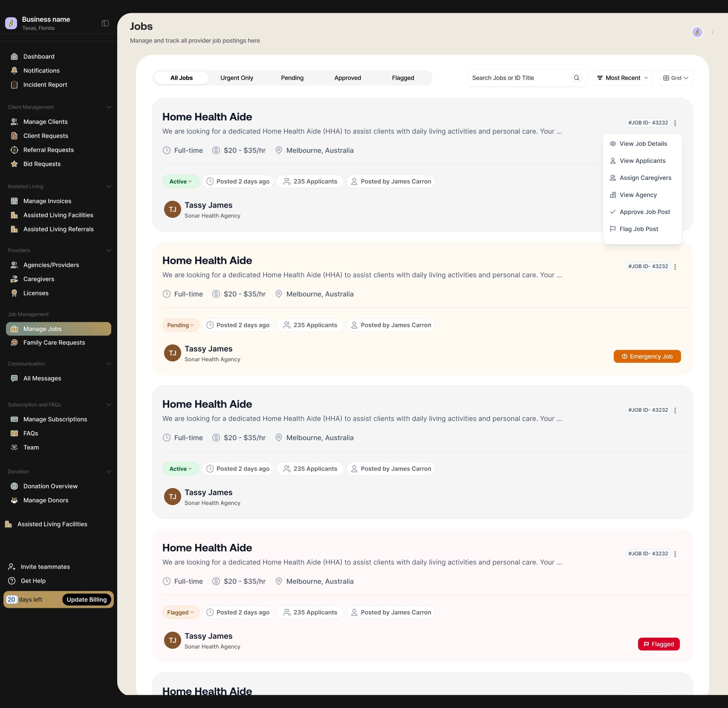The height and width of the screenshot is (708, 728).
Task: Switch to the Approved tab
Action: click(x=348, y=78)
